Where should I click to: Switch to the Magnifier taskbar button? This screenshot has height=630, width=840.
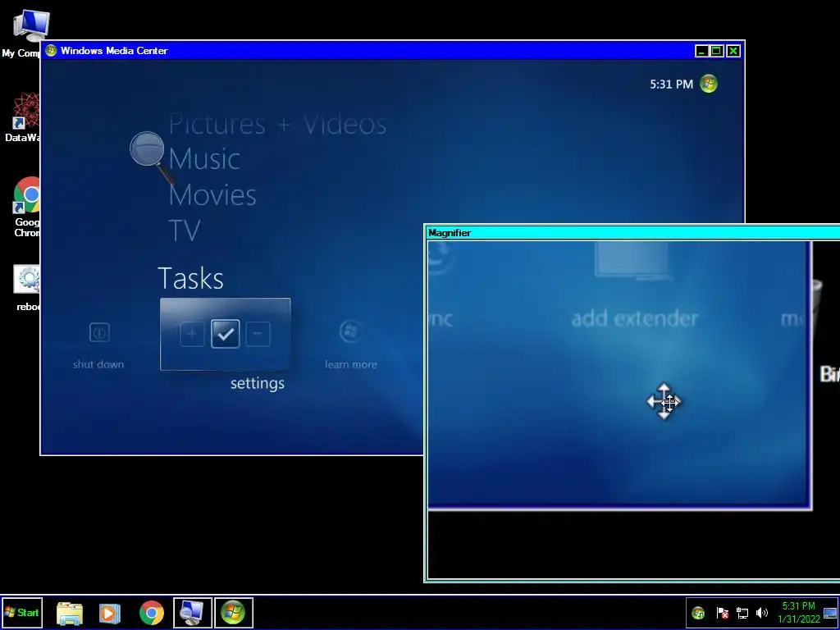click(192, 613)
